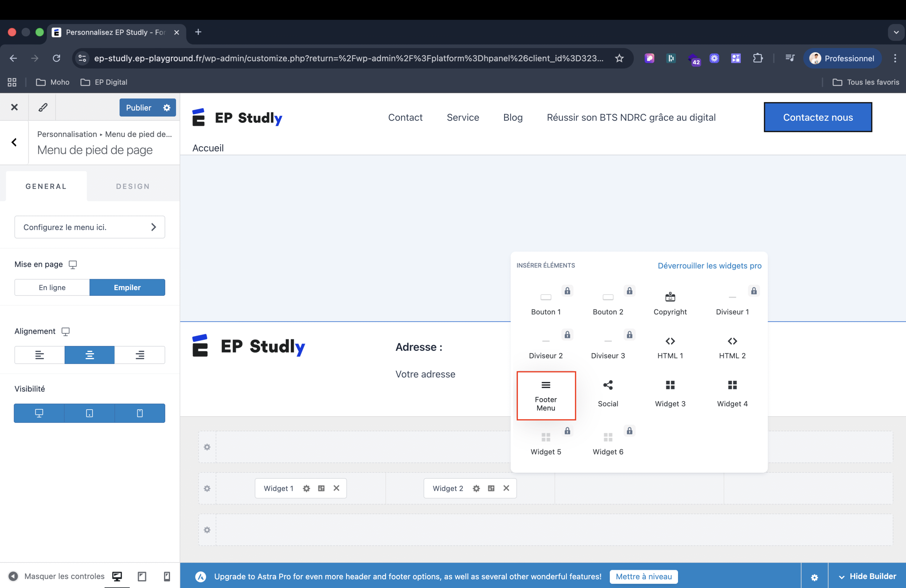Open Widget 1 settings gear
Viewport: 906px width, 588px height.
[x=306, y=488]
